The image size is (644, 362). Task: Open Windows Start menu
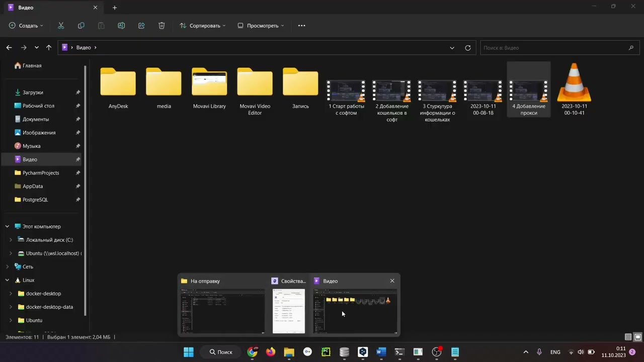coord(189,352)
